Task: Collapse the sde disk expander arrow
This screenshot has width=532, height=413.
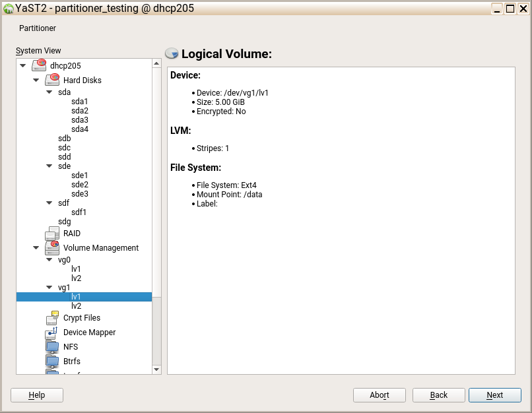Action: tap(50, 166)
